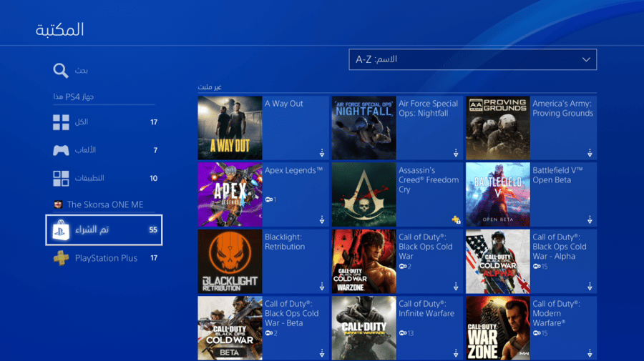
Task: Open A Way Out cover thumbnail
Action: (230, 128)
